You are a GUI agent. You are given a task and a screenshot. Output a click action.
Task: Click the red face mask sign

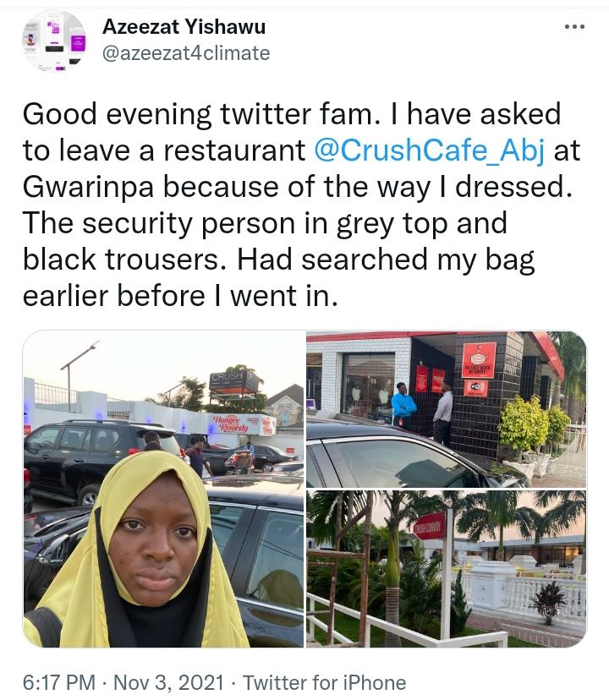coord(479,361)
